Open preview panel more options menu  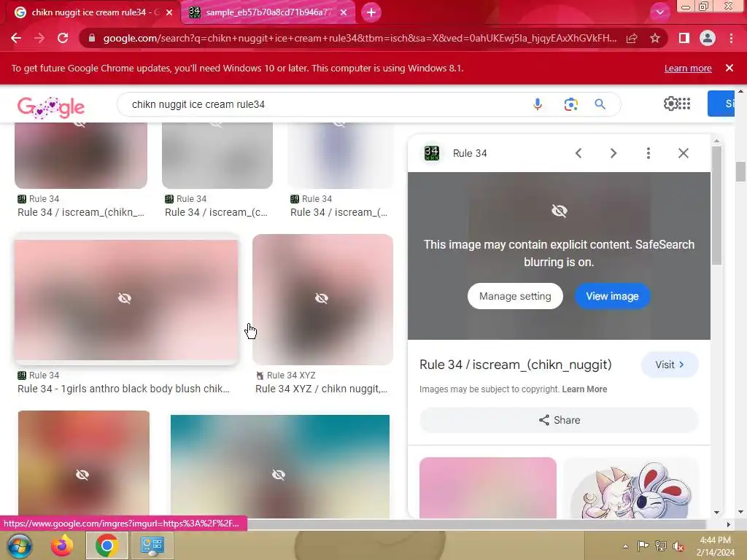pos(648,153)
